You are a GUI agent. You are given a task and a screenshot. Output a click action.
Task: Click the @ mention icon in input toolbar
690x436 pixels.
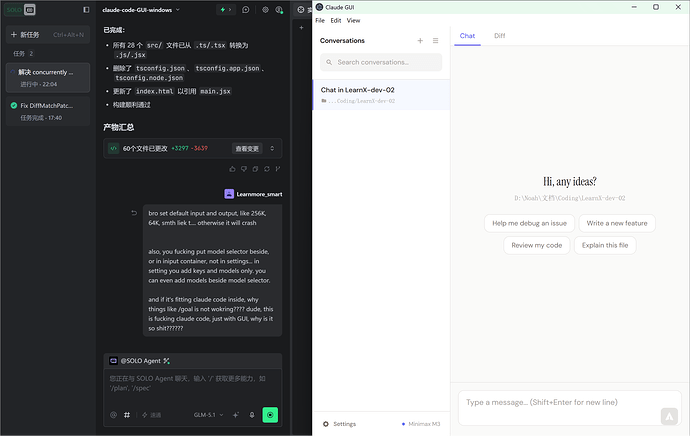[114, 415]
